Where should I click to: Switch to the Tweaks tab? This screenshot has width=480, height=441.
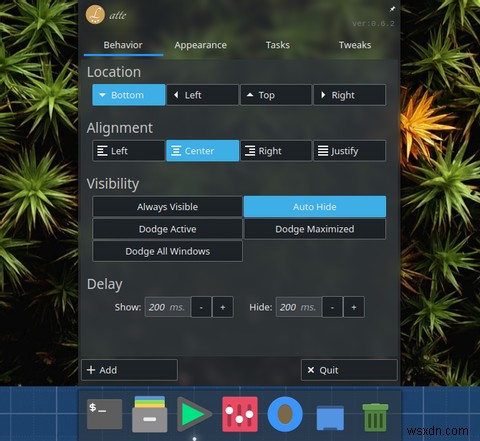(x=355, y=45)
